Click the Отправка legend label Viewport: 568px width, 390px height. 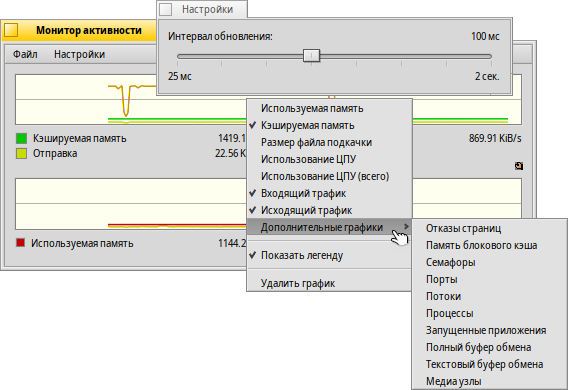click(x=55, y=154)
